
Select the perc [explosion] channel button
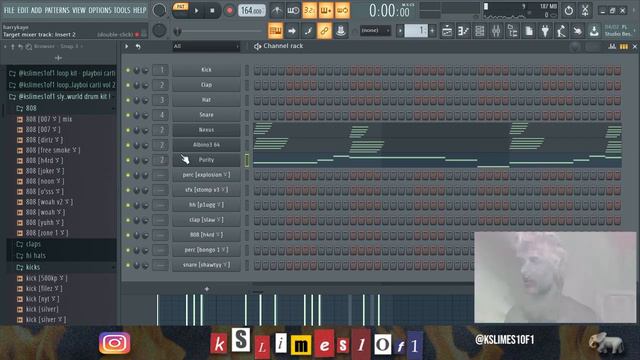[x=206, y=175]
